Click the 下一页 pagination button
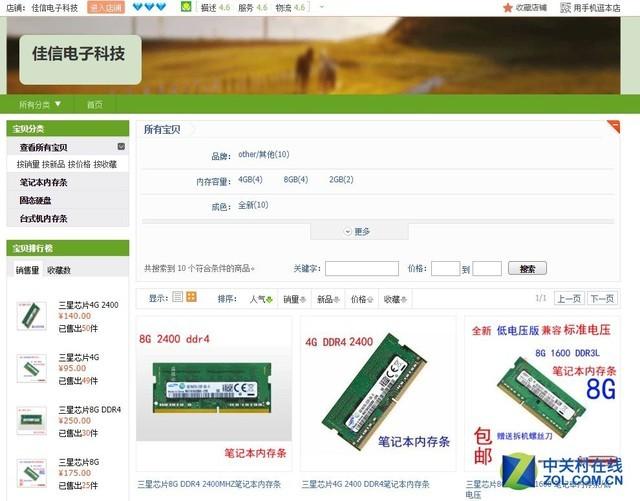The width and height of the screenshot is (640, 501). [602, 298]
